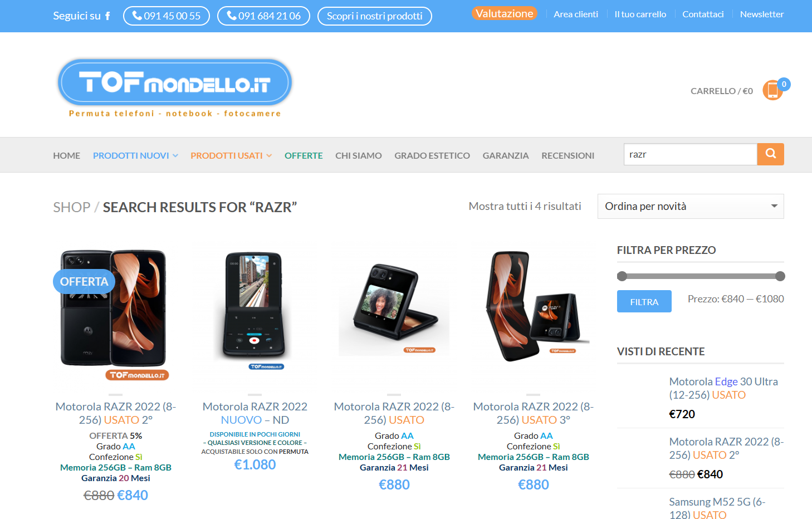Viewport: 812px width, 519px height.
Task: Click the Filtra price button
Action: click(x=644, y=301)
